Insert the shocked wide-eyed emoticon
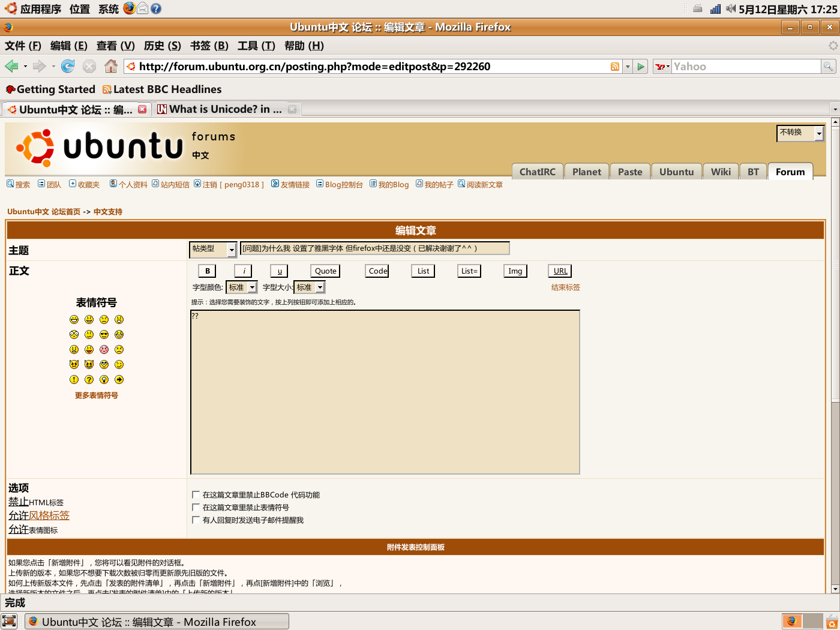The height and width of the screenshot is (630, 840). [x=74, y=335]
